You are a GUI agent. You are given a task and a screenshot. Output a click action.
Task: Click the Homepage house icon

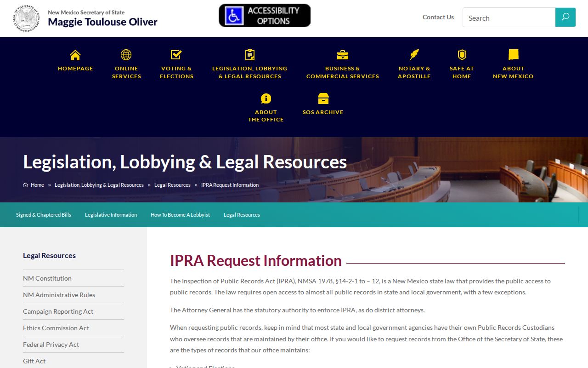(75, 55)
